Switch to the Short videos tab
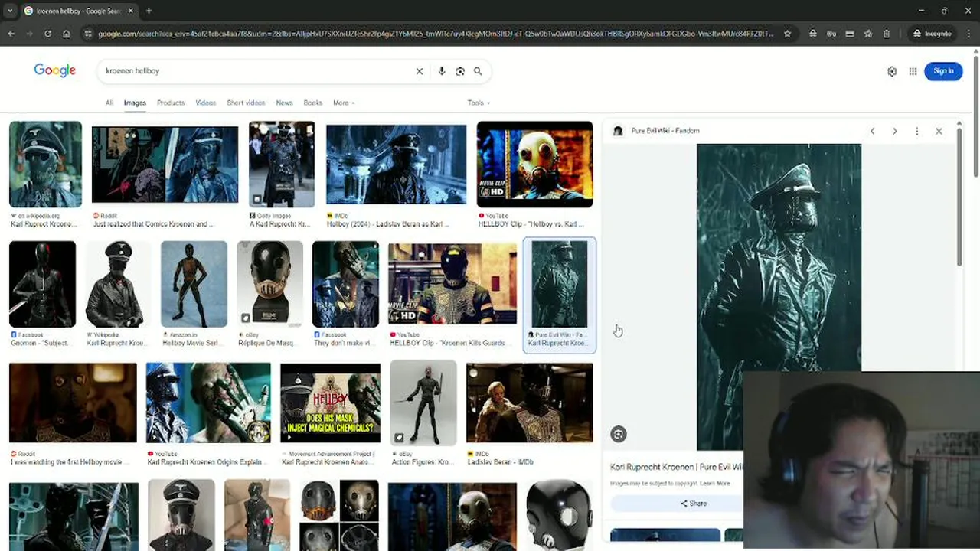Screen dimensions: 980x551 [246, 103]
